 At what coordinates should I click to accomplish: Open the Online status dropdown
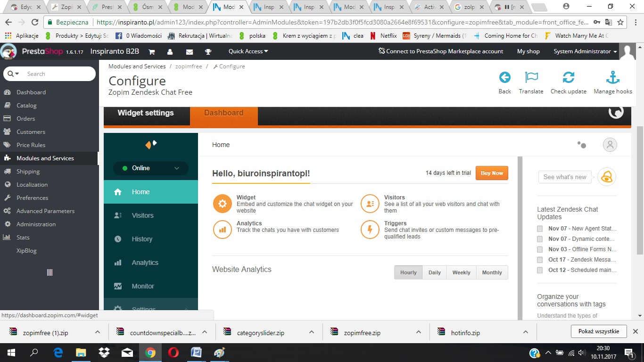tap(151, 168)
